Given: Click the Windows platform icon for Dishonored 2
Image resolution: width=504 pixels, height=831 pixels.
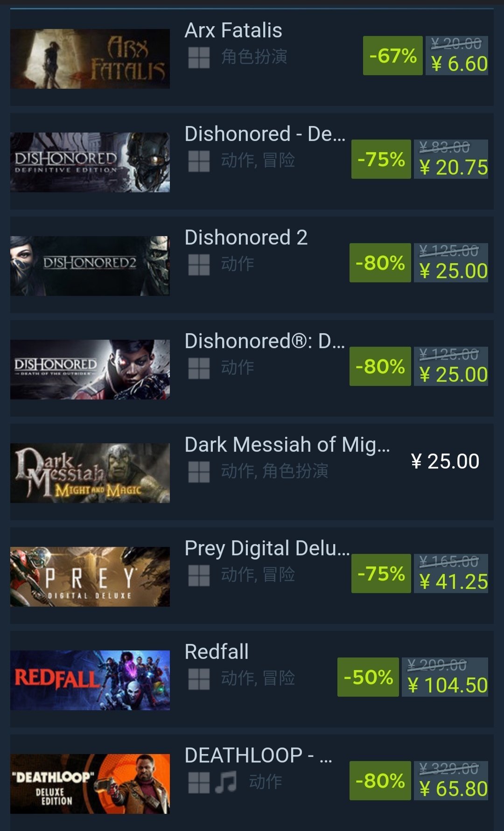Looking at the screenshot, I should [x=199, y=265].
